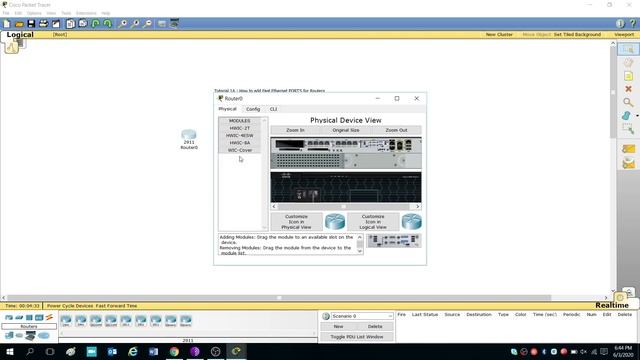Click Set Tiled Background
The height and width of the screenshot is (360, 640).
point(577,35)
